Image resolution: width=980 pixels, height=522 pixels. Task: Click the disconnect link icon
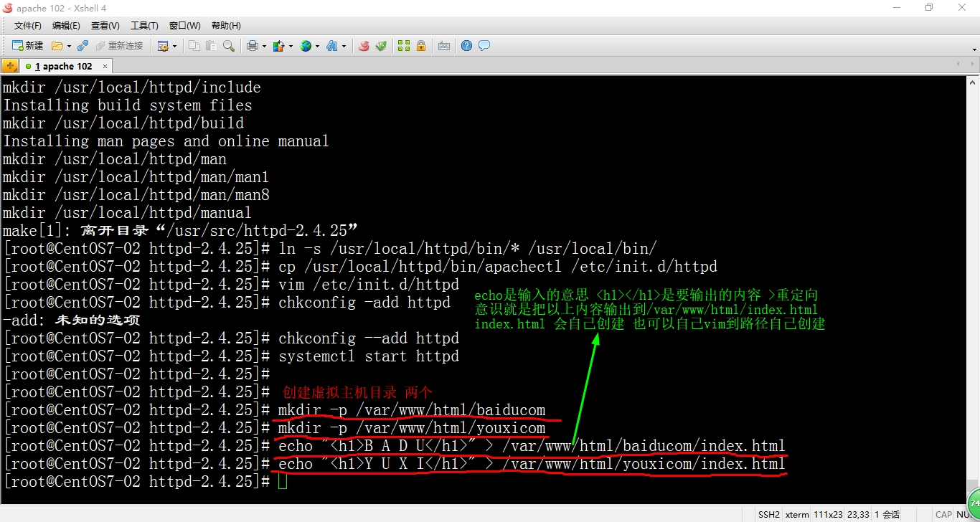coord(83,46)
